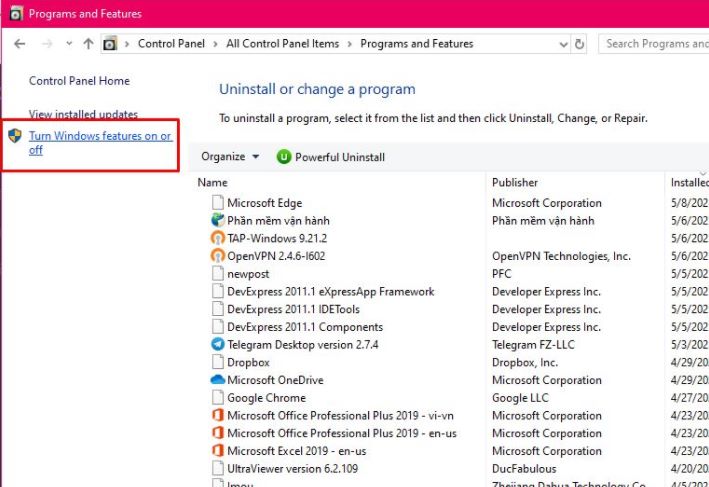
Task: Click the UltraViewer version 6.2.109 icon
Action: (x=217, y=468)
